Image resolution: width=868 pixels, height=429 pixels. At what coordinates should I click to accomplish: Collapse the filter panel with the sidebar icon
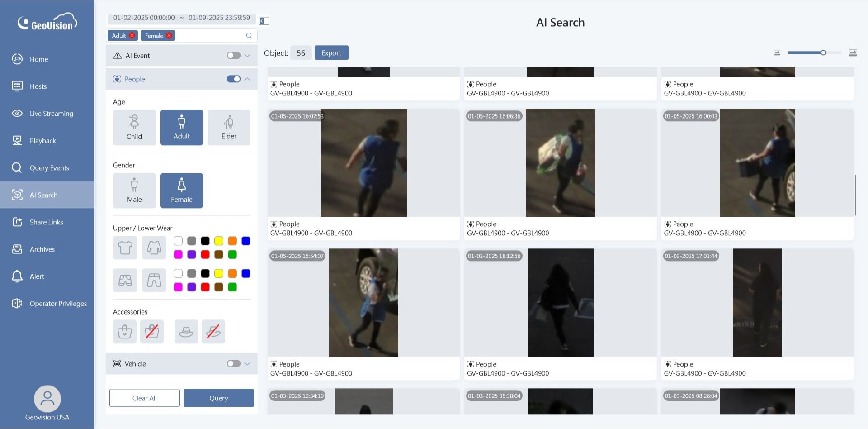pyautogui.click(x=264, y=21)
